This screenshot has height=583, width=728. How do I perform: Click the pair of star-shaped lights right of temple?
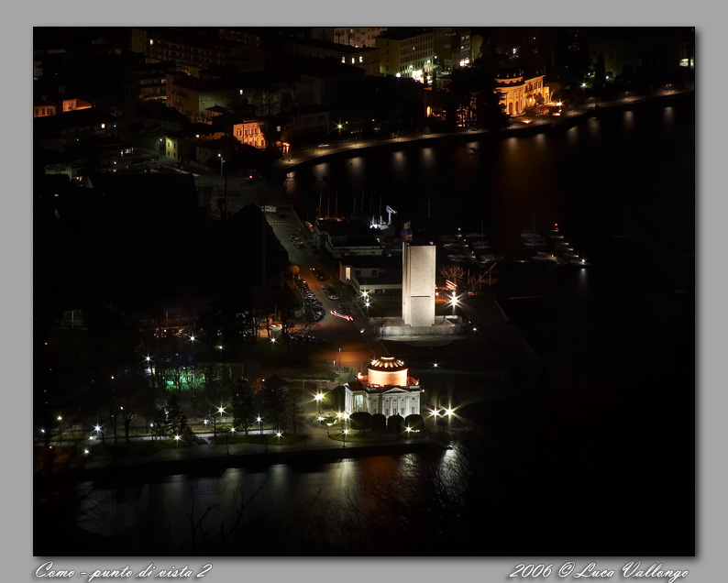[441, 413]
